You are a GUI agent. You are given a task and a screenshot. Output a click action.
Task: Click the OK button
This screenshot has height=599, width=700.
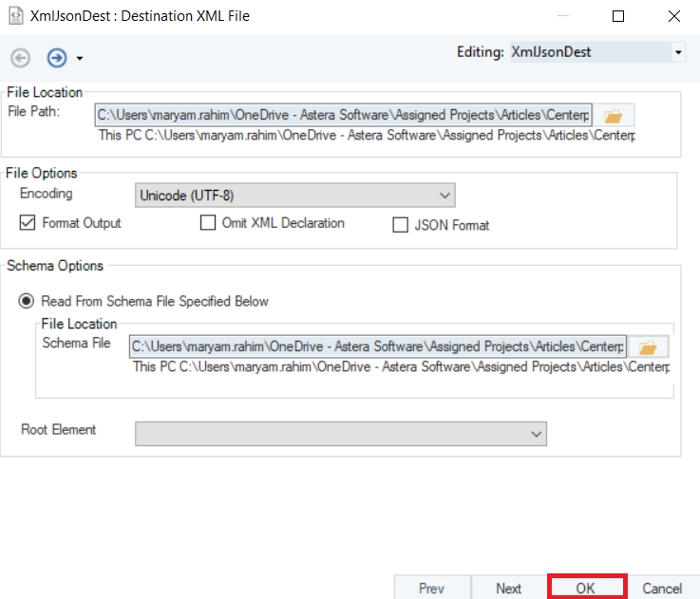587,588
